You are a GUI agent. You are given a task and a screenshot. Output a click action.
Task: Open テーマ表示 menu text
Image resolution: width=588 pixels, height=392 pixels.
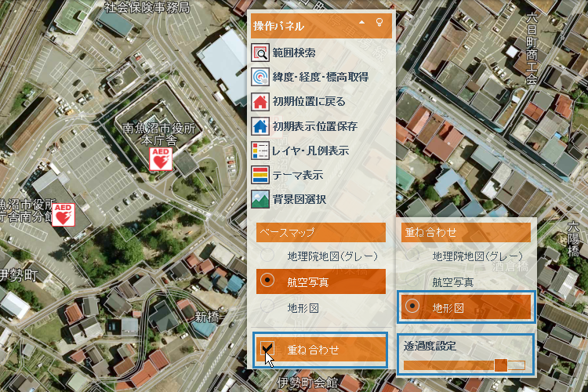298,175
